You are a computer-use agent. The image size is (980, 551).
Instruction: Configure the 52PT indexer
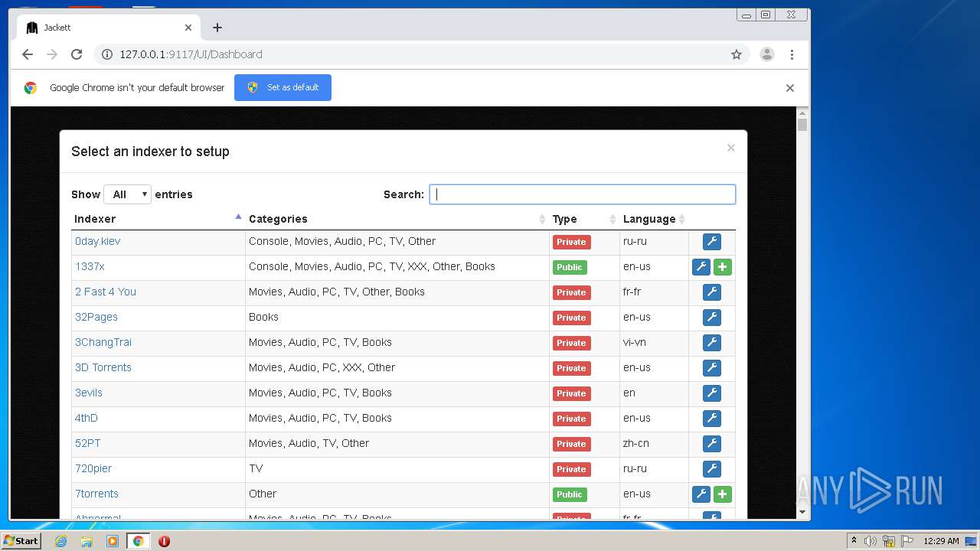tap(712, 444)
